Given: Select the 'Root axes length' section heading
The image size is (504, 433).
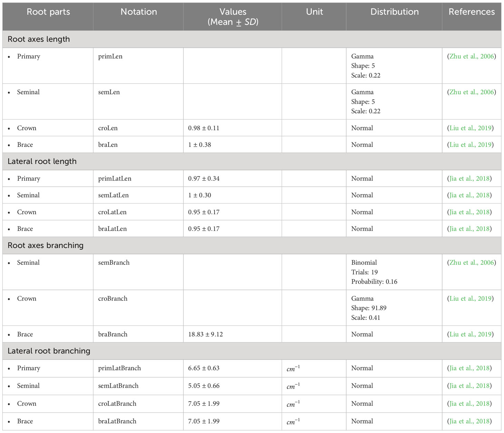Looking at the screenshot, I should click(39, 39).
